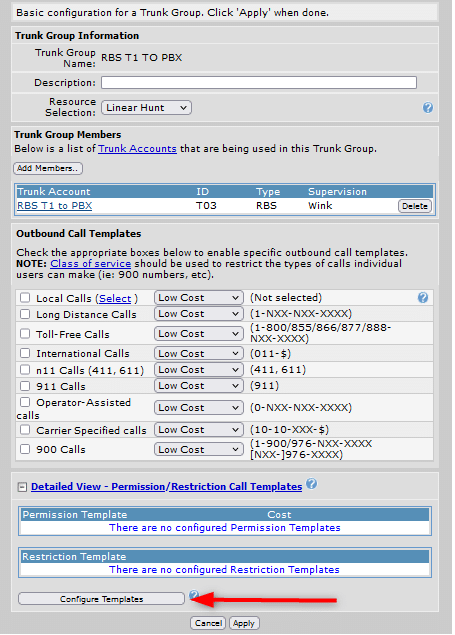Open help icon in Local Calls row
The width and height of the screenshot is (455, 635).
(x=423, y=298)
